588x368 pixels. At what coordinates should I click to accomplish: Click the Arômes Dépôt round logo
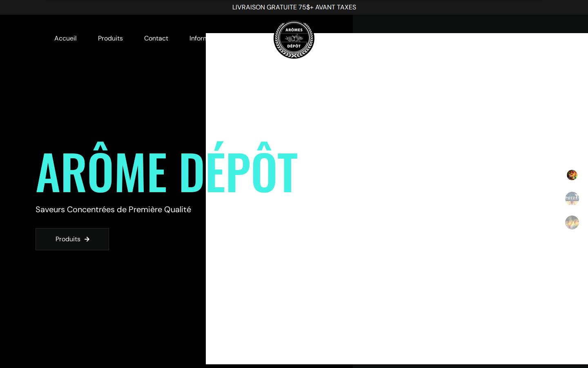coord(294,39)
